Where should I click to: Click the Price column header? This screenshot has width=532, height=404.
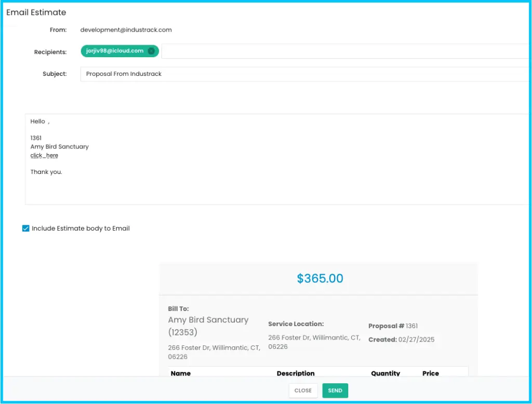(x=431, y=373)
